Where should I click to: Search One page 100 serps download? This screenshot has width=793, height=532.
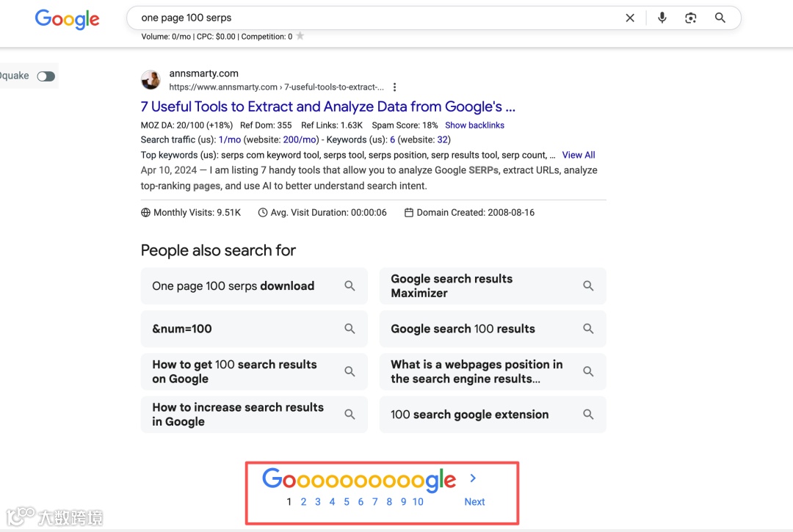(254, 286)
